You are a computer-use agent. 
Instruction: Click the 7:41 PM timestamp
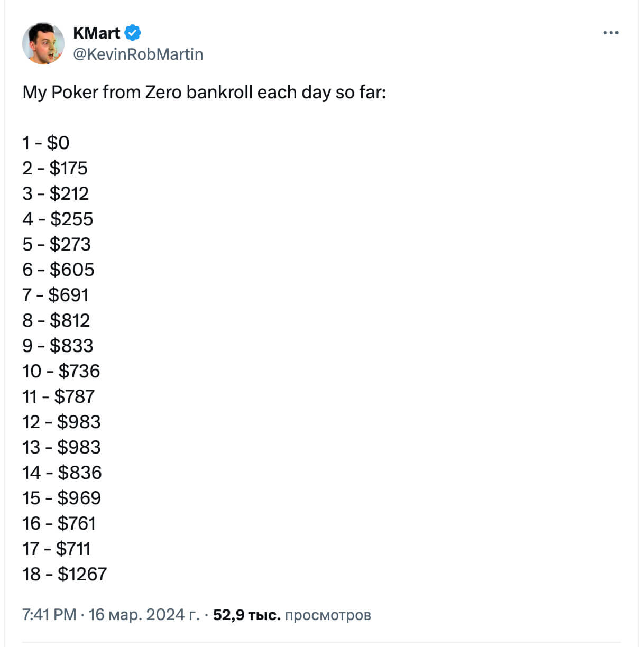(49, 615)
